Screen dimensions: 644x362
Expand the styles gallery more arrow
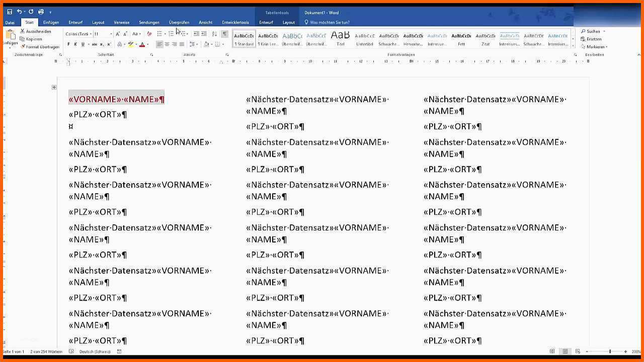(573, 46)
